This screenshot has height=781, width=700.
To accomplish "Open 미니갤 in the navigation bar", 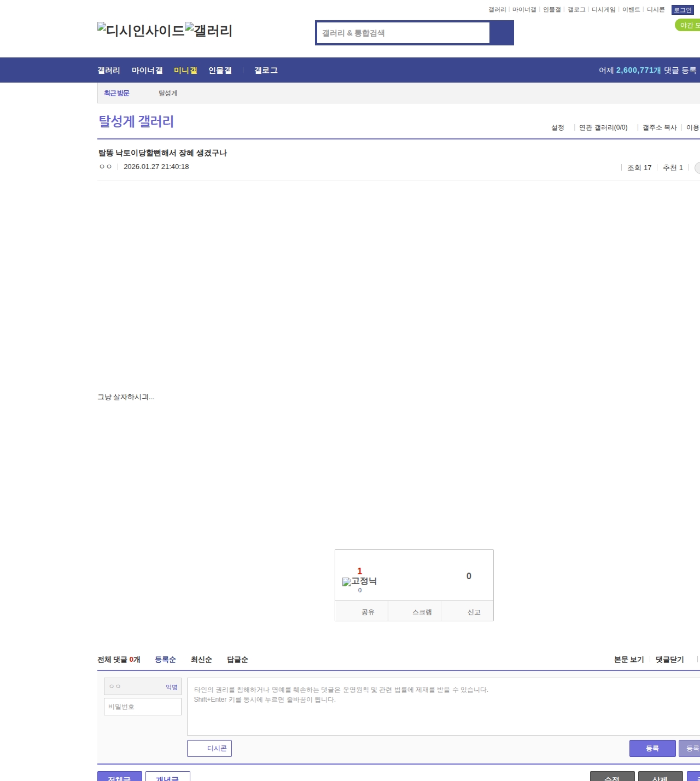I will [x=185, y=71].
